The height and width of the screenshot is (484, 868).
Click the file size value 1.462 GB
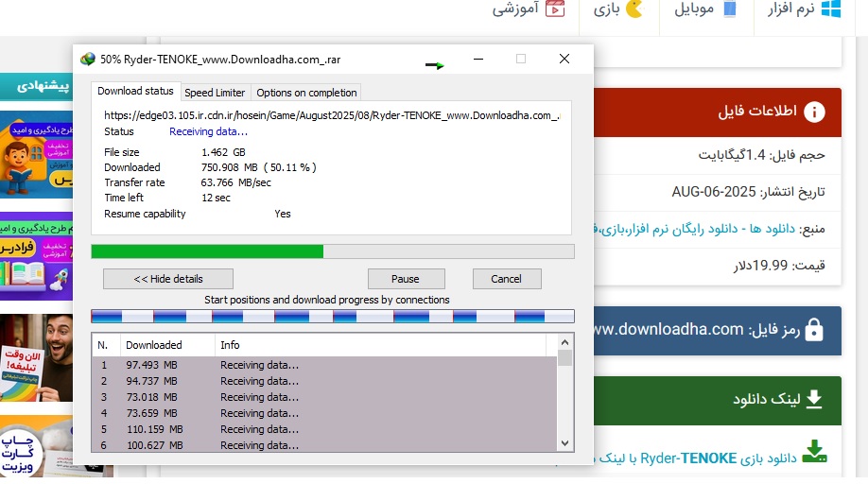[x=223, y=152]
